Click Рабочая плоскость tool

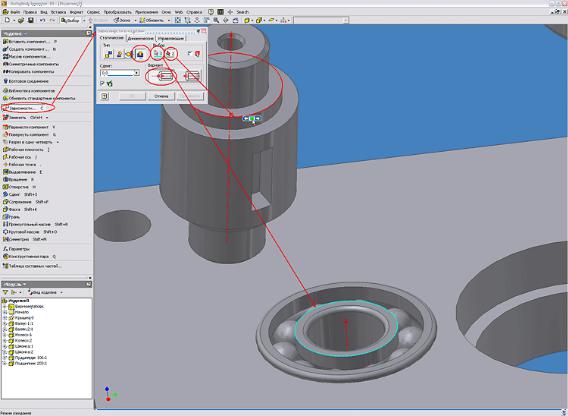[26, 149]
